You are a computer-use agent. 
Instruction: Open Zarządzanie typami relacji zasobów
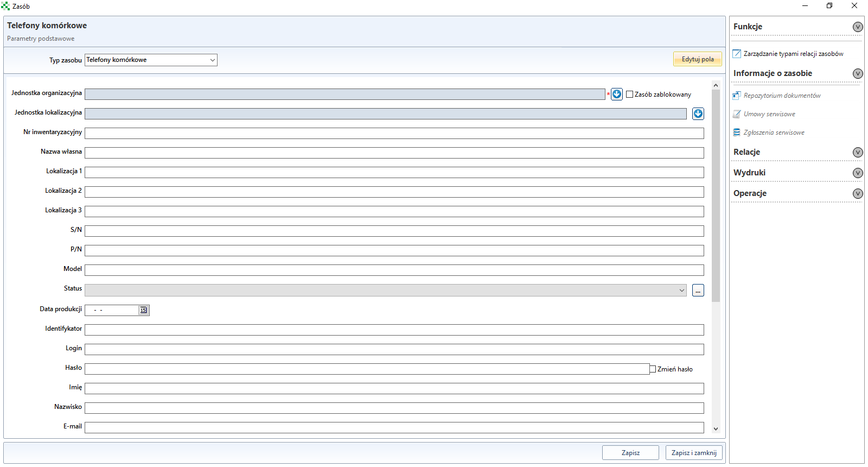793,54
